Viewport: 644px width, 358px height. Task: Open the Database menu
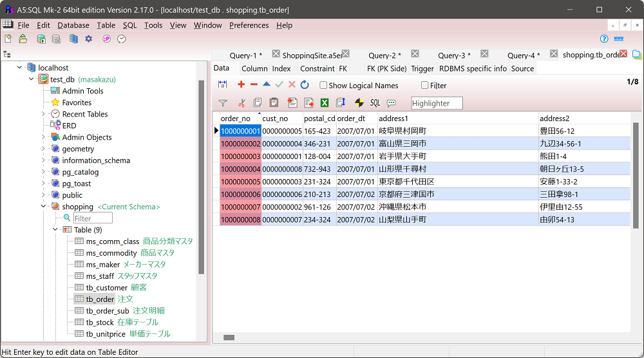[73, 25]
